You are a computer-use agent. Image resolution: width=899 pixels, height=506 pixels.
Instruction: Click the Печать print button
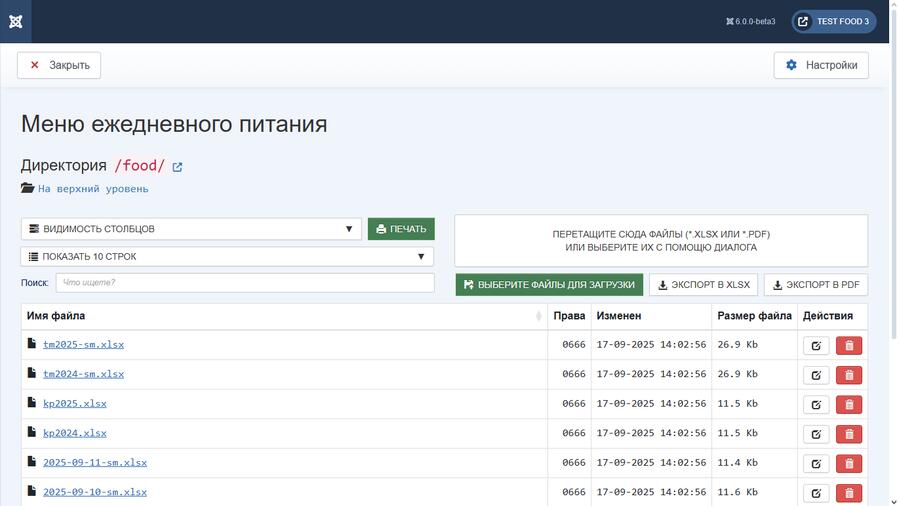point(401,229)
